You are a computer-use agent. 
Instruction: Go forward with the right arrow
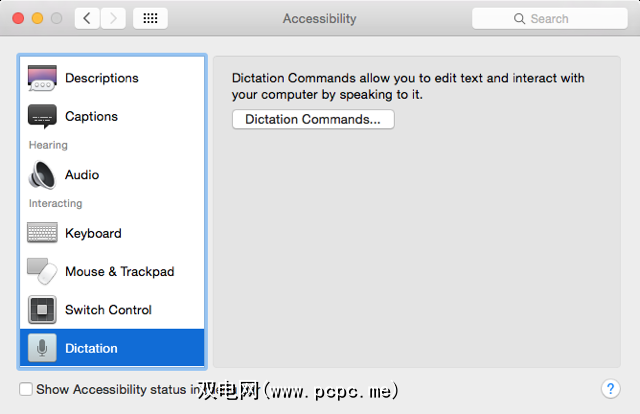click(x=113, y=18)
